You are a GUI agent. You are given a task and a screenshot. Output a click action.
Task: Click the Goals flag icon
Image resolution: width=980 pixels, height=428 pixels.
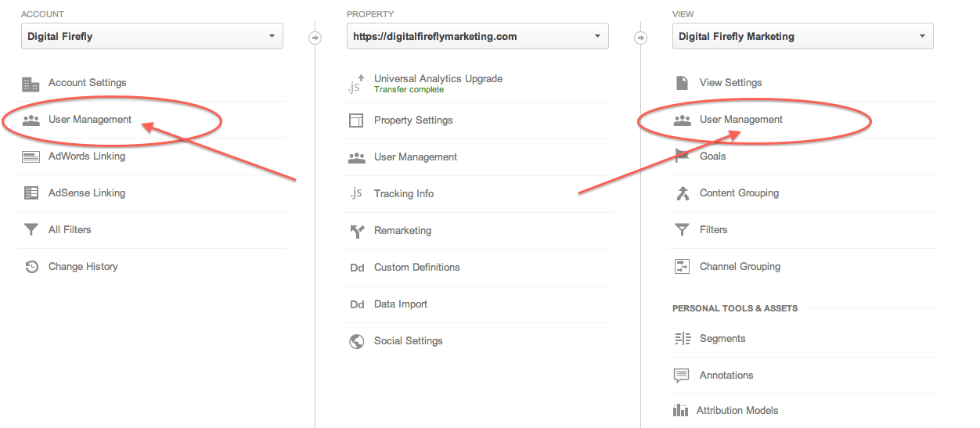(x=682, y=156)
